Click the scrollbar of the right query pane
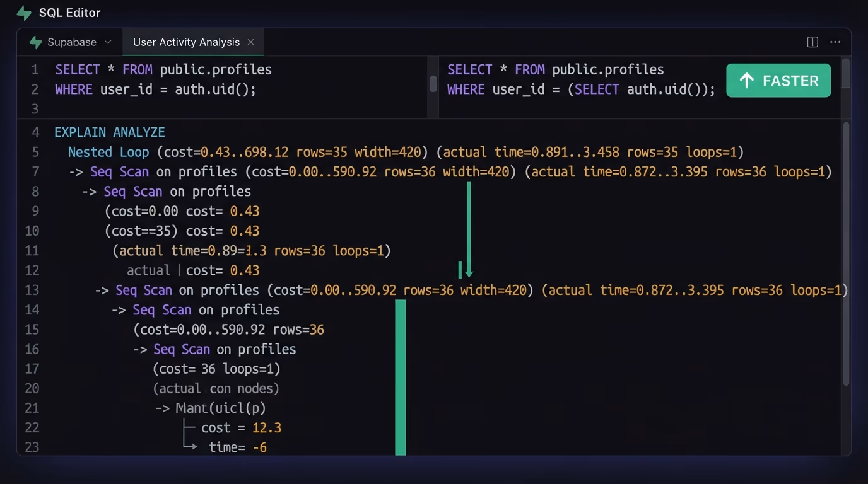The height and width of the screenshot is (484, 868). [x=846, y=73]
